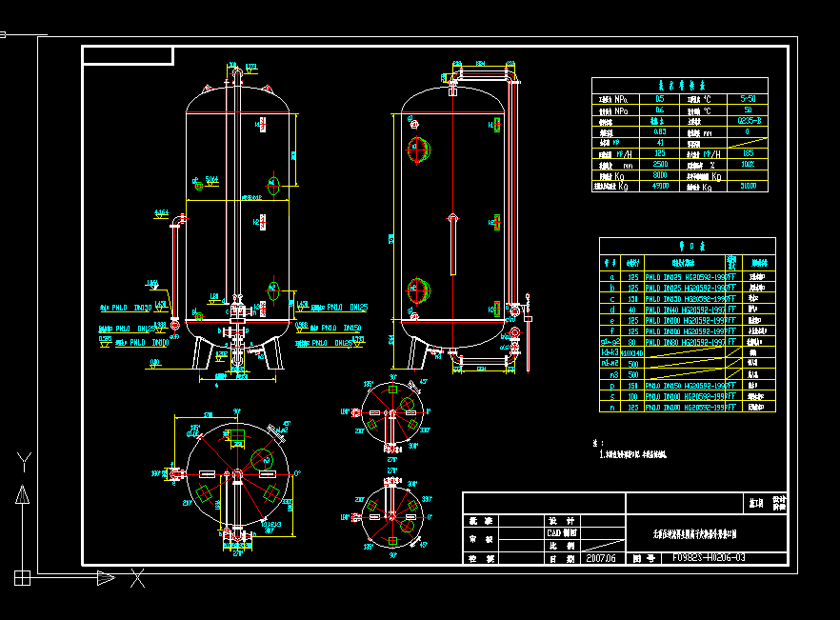Image resolution: width=840 pixels, height=620 pixels.
Task: Select the 0.85 coefficient value in spec table
Action: (x=660, y=131)
